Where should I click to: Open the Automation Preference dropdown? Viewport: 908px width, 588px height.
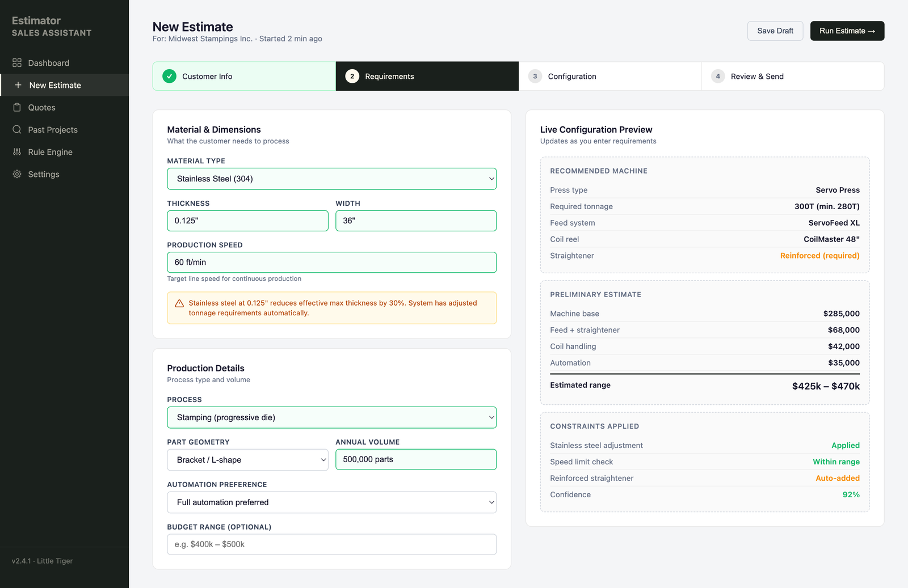point(331,502)
